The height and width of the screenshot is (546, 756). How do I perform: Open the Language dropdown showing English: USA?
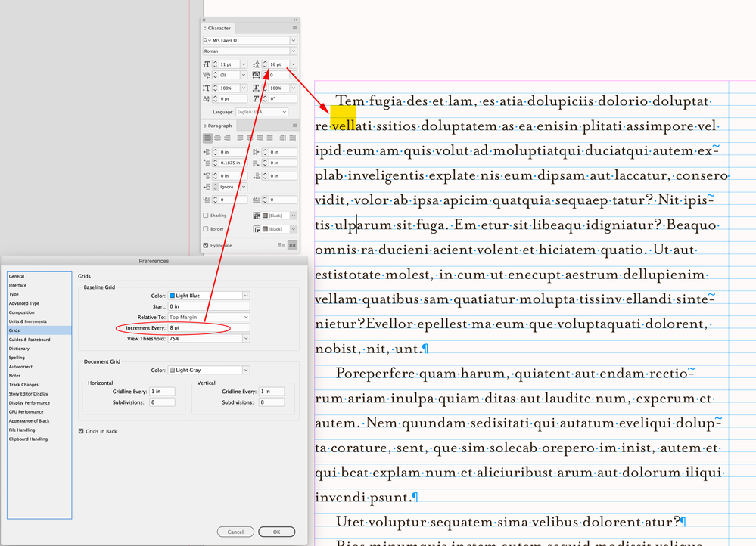262,112
